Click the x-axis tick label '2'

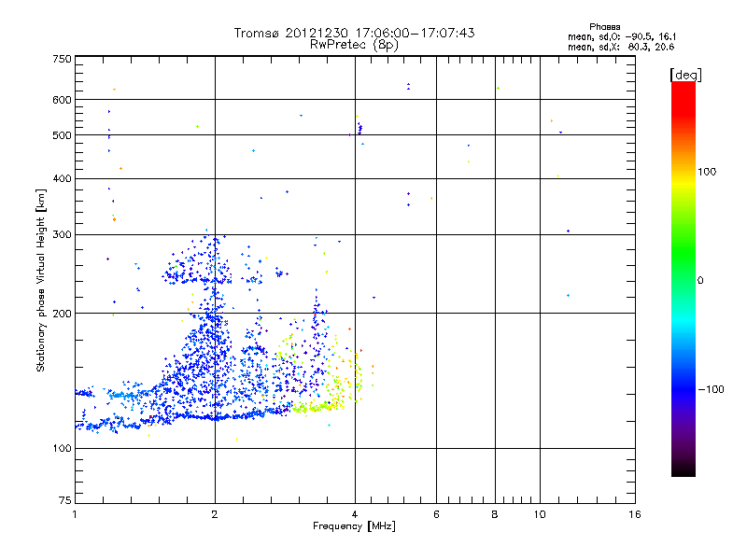215,514
